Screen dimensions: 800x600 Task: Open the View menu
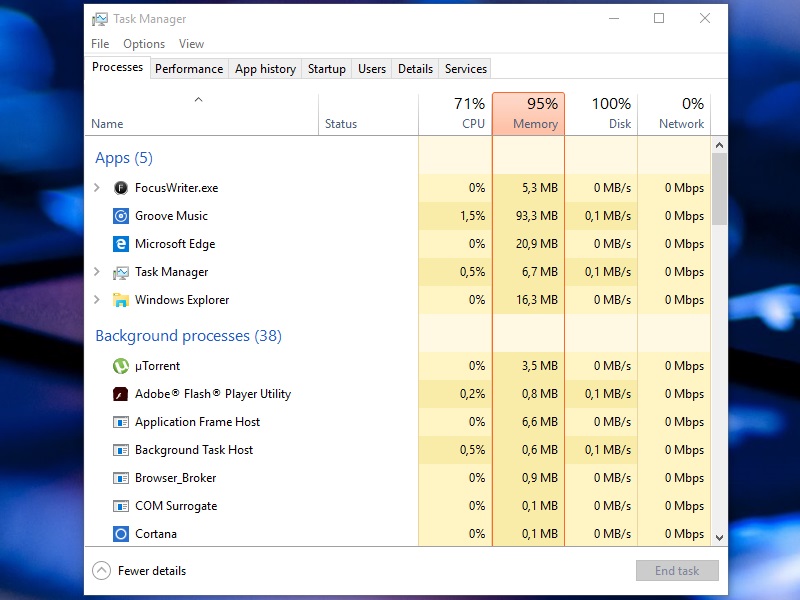191,44
